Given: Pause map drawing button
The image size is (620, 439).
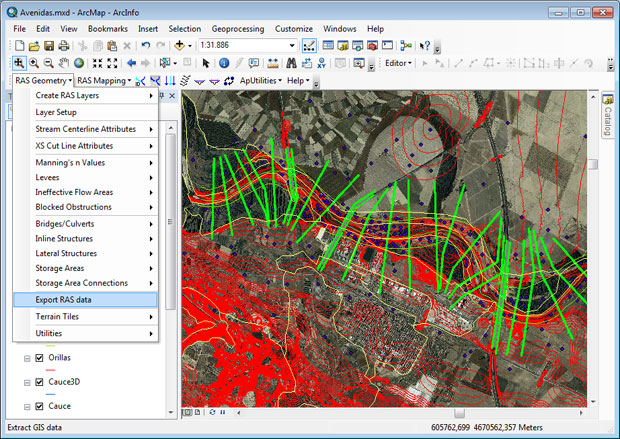Looking at the screenshot, I should (223, 413).
